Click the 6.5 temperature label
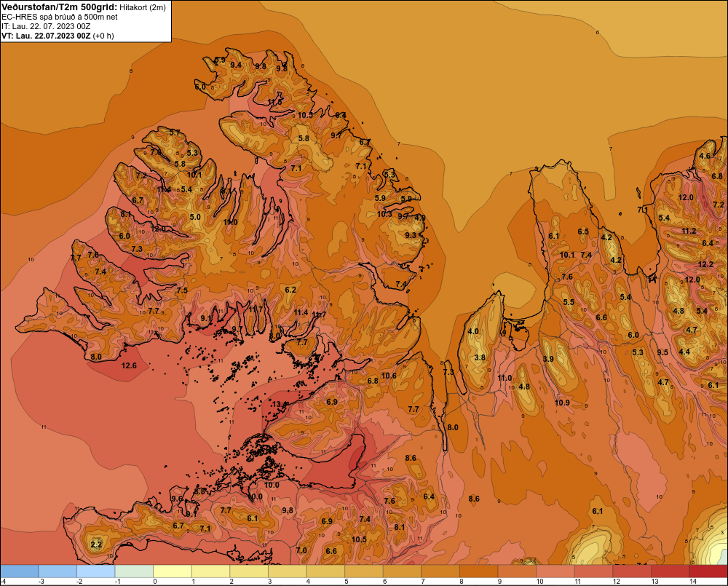 (x=583, y=231)
